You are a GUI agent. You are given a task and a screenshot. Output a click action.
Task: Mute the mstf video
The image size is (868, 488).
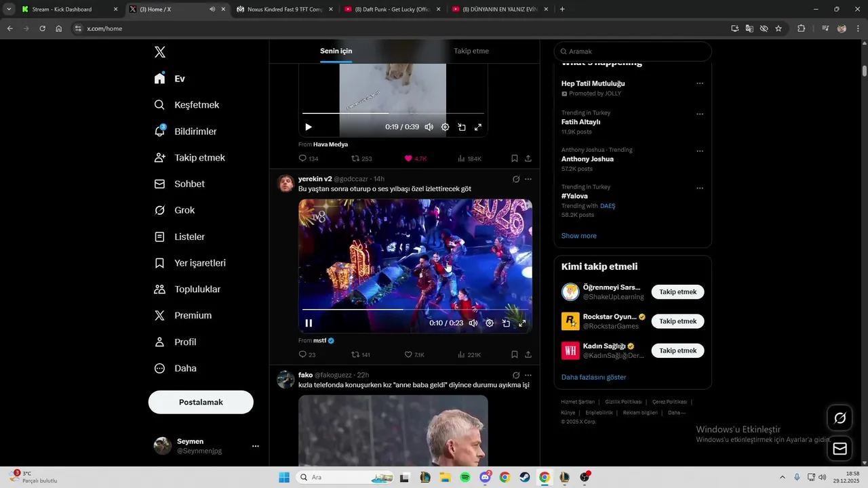point(473,323)
